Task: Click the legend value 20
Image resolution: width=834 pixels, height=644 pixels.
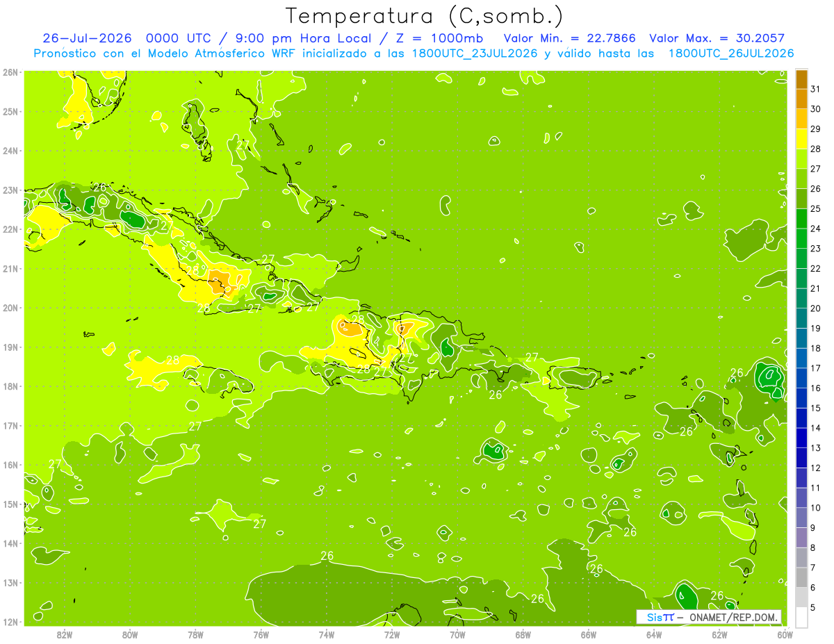Action: click(816, 308)
